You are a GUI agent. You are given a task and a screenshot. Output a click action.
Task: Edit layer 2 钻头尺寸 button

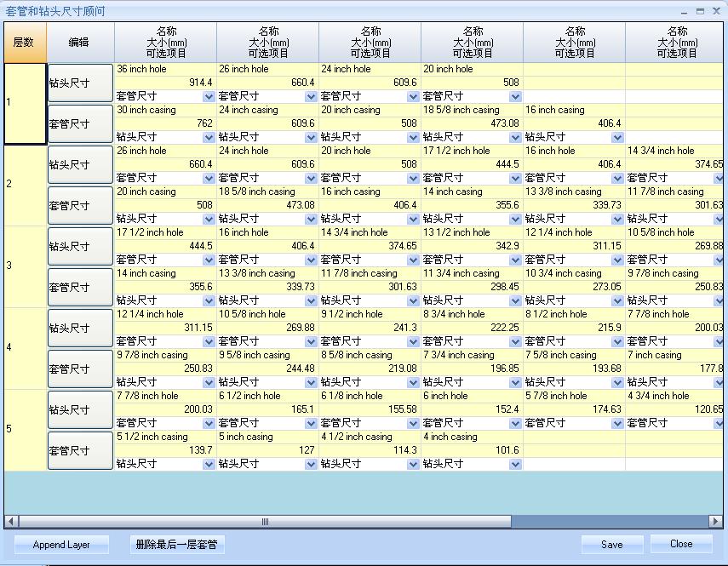80,165
